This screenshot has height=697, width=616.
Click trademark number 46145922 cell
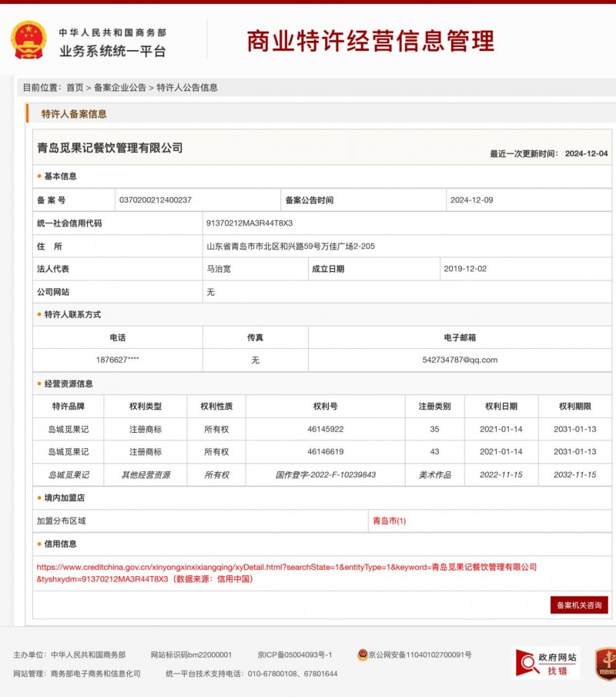(325, 429)
